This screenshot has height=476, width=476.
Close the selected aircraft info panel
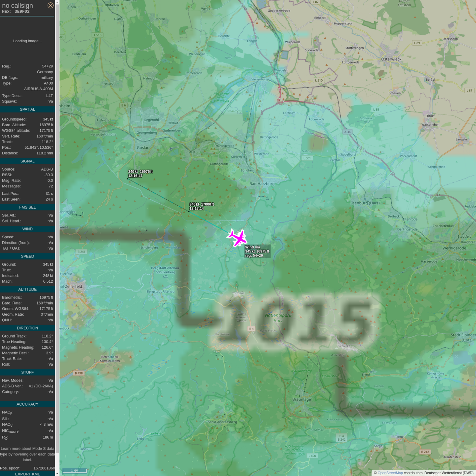[x=50, y=5]
